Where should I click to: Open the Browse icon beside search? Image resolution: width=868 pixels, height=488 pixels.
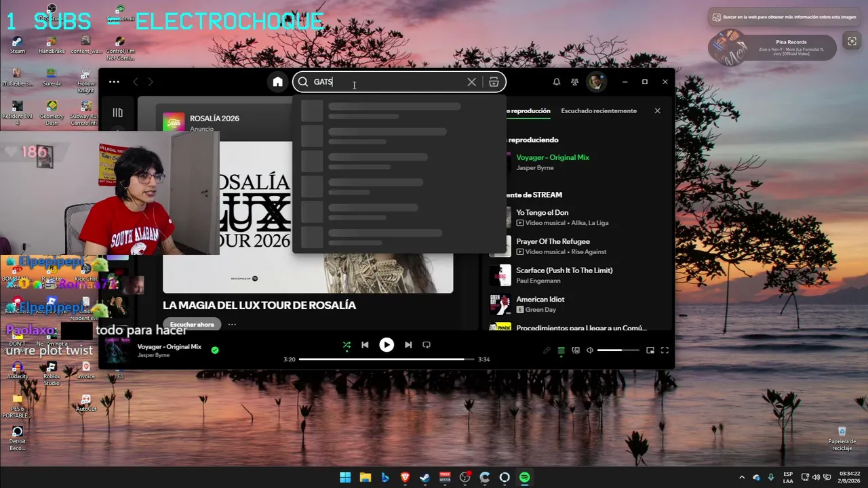pyautogui.click(x=494, y=82)
